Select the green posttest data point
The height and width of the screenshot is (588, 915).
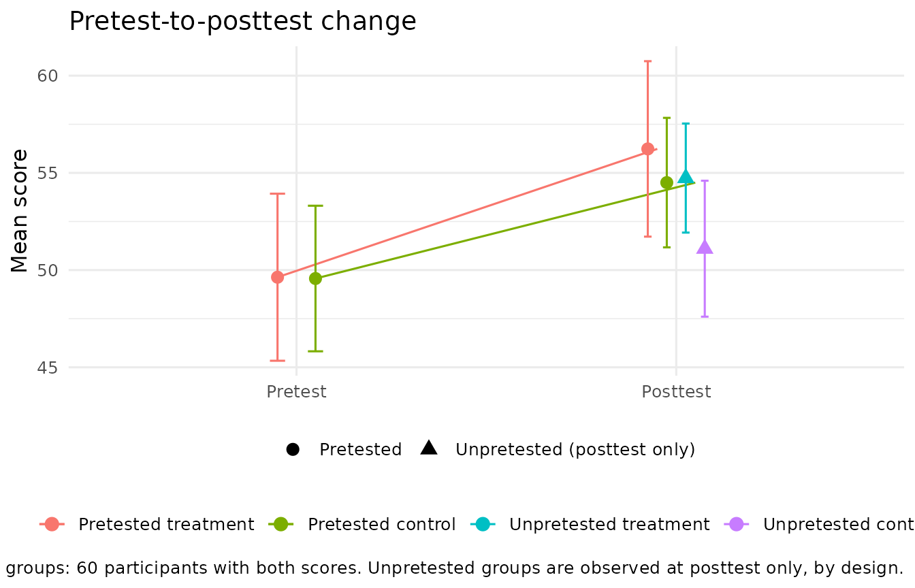[667, 182]
